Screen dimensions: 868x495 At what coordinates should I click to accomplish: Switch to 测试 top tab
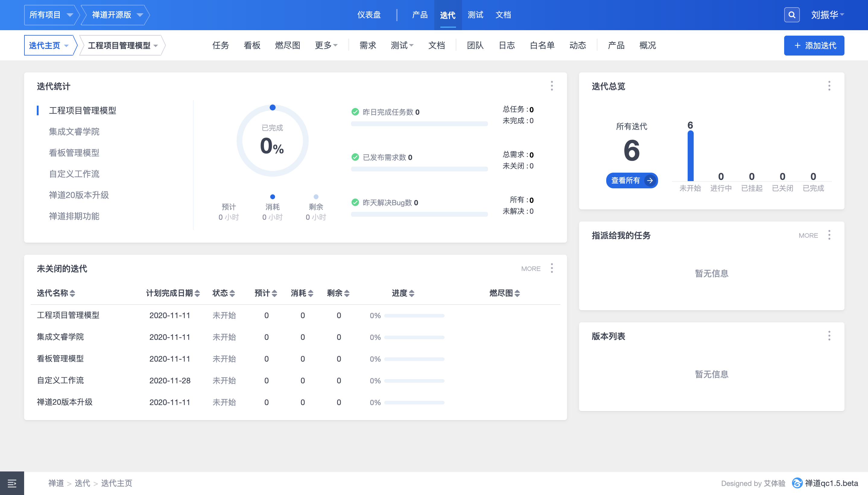click(475, 15)
